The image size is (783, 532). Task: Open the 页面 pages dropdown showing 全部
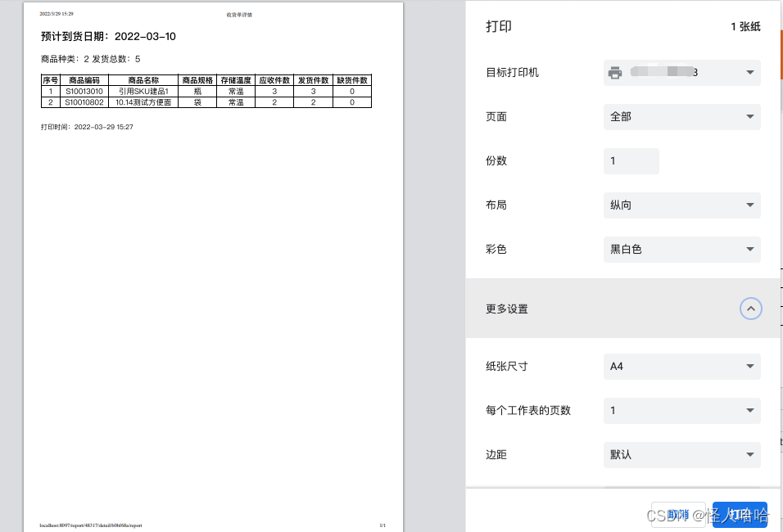pos(681,117)
